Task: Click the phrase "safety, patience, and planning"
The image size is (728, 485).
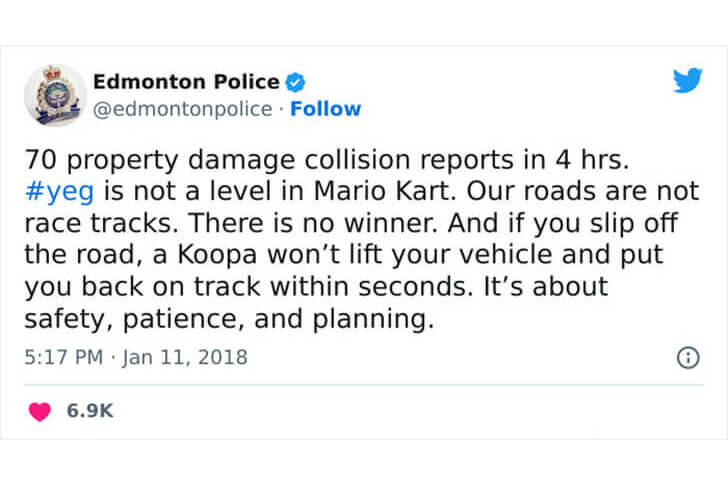Action: (229, 319)
